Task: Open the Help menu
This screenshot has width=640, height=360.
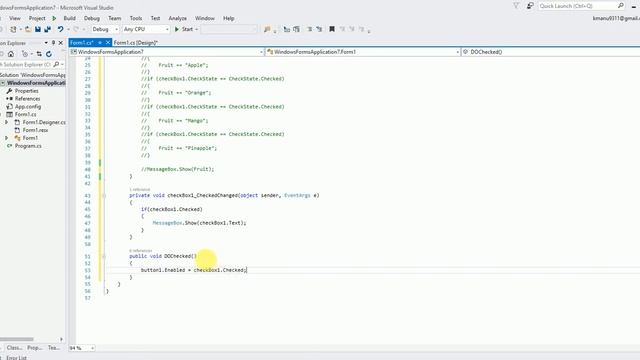Action: 229,18
